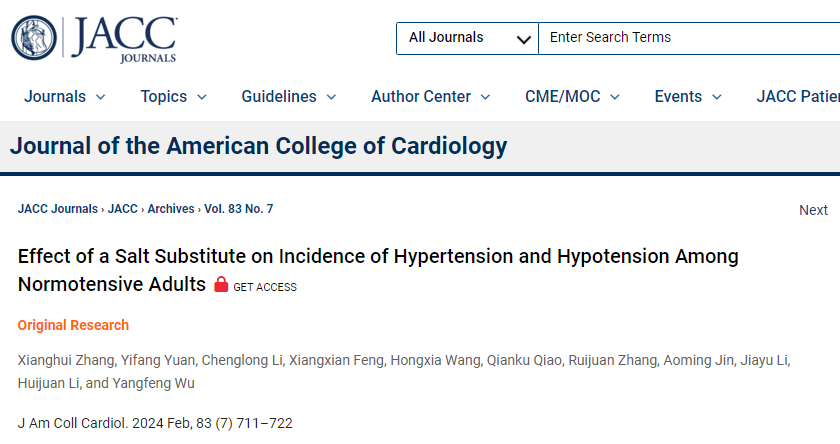Expand the Journals menu

65,96
